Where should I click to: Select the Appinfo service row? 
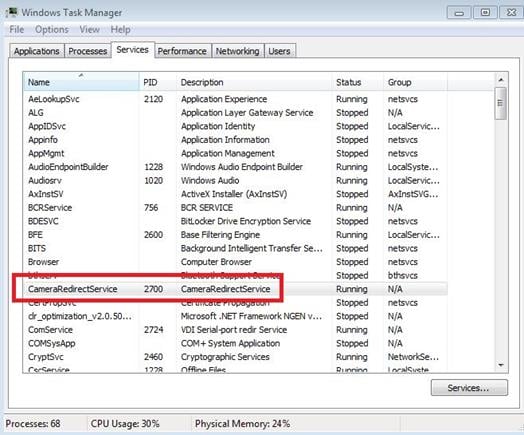click(236, 140)
